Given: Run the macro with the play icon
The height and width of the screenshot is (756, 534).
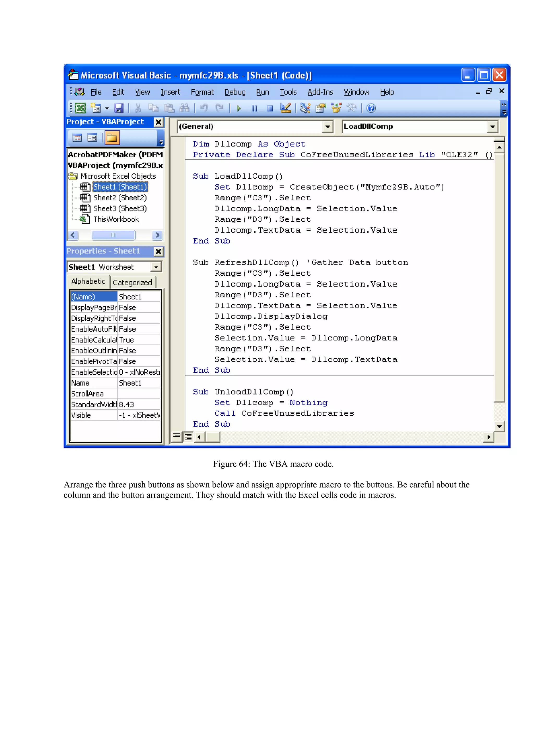Looking at the screenshot, I should [239, 108].
